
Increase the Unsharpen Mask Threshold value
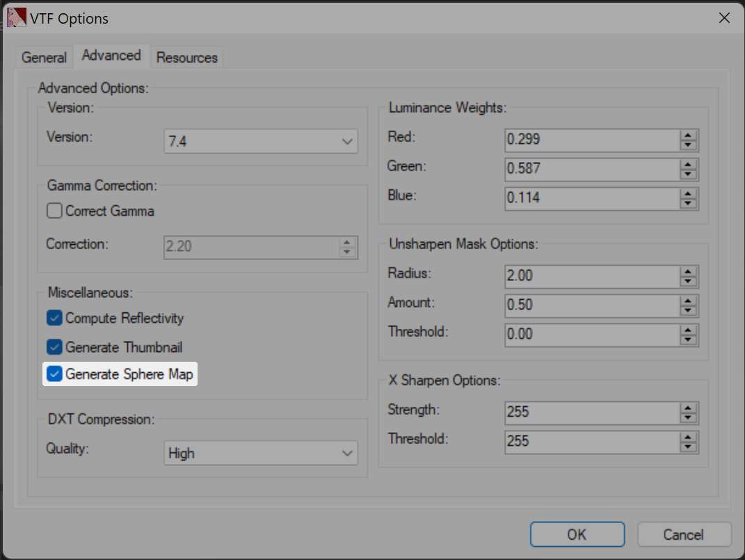click(x=689, y=330)
